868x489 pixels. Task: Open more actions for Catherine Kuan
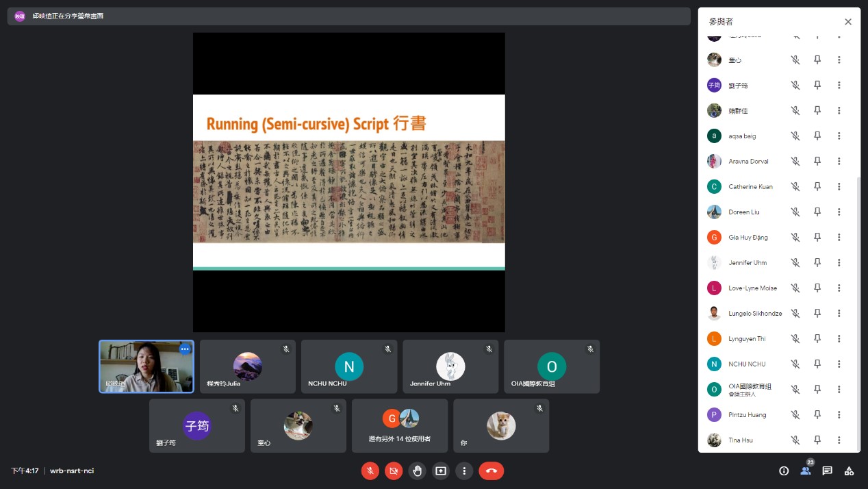839,186
